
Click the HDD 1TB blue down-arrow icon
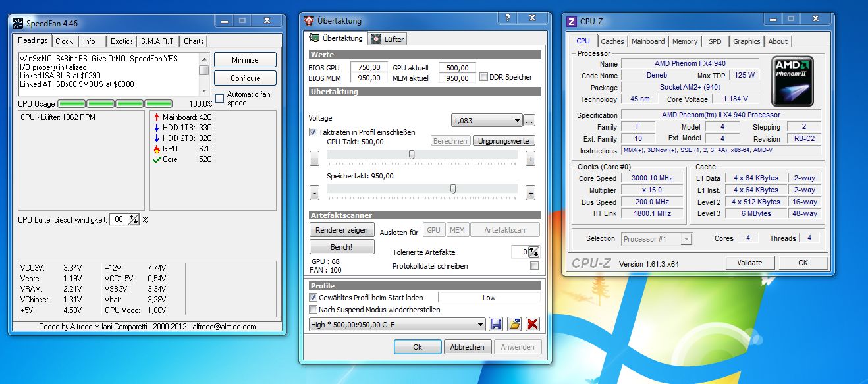pyautogui.click(x=157, y=128)
